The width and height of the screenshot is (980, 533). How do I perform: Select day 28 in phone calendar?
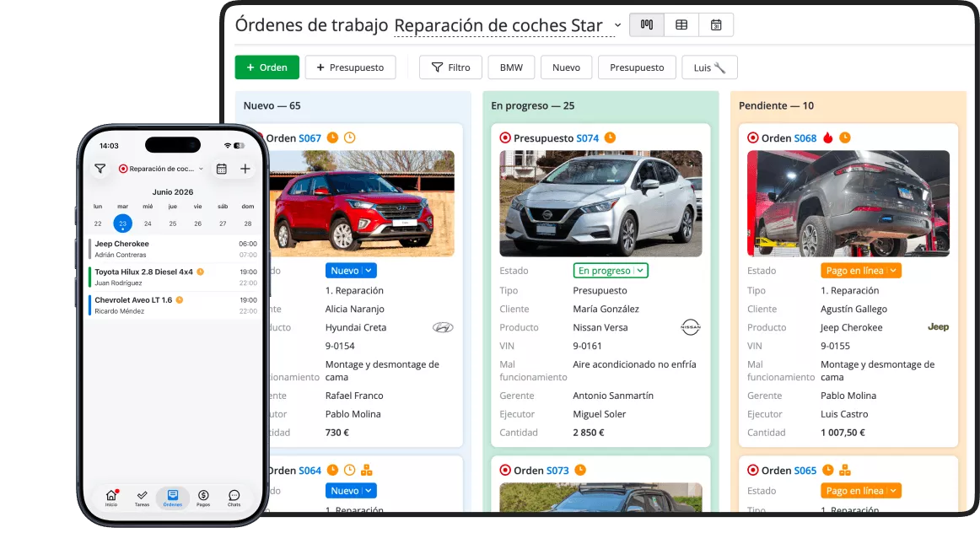(247, 223)
